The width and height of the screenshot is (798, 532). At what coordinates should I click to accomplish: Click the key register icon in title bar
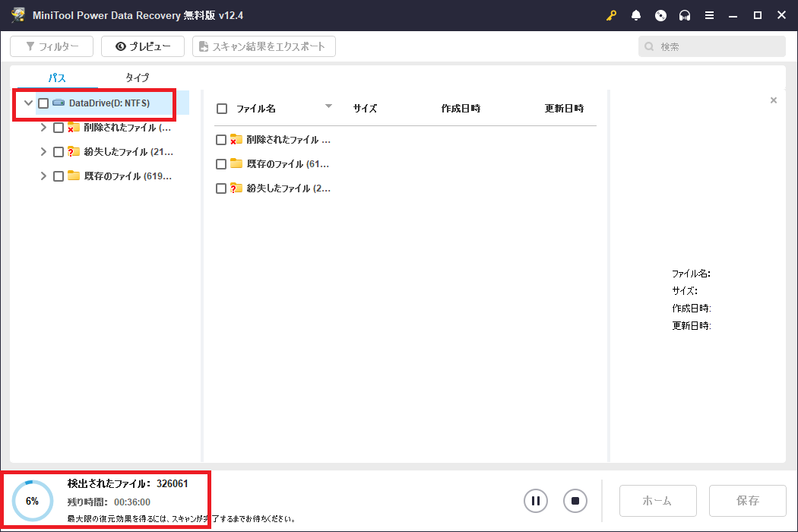point(611,15)
